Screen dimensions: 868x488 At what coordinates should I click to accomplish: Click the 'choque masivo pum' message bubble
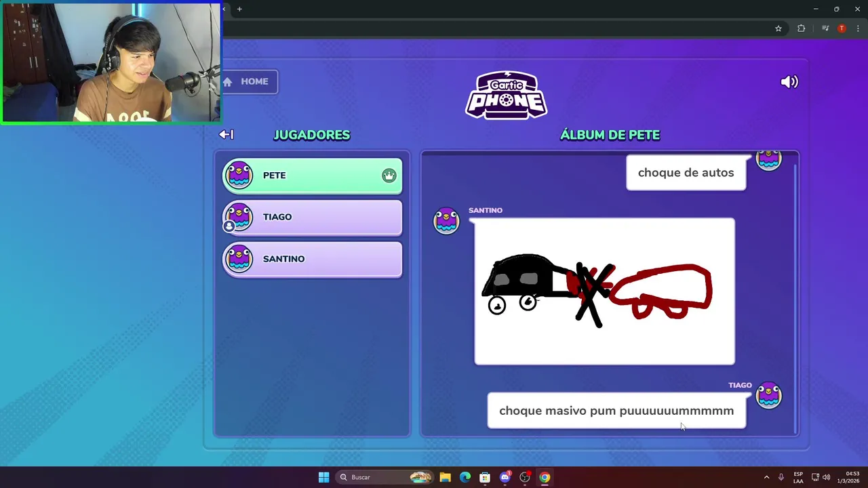616,411
